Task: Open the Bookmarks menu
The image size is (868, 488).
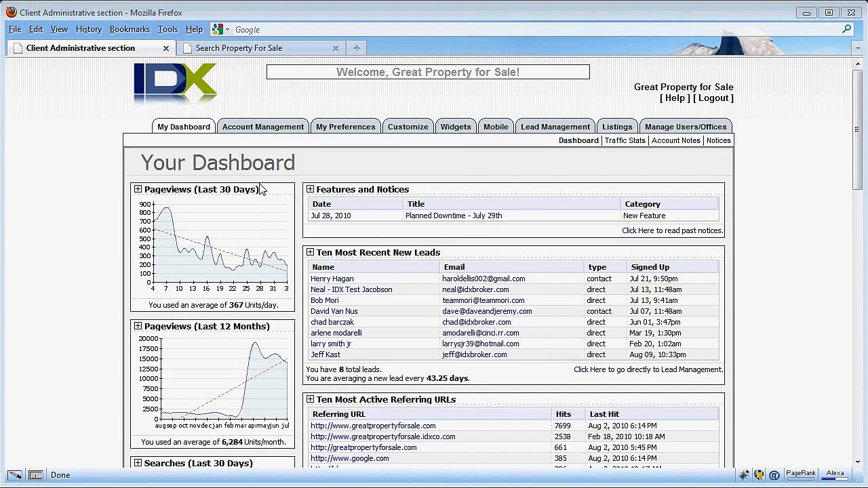Action: pos(130,30)
